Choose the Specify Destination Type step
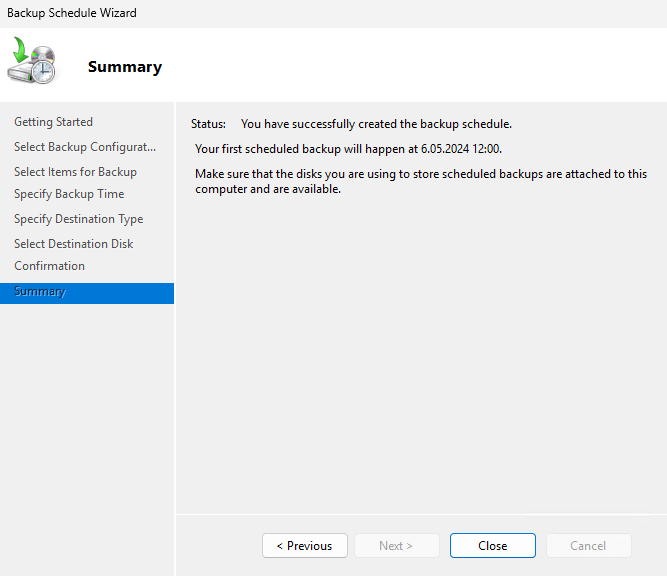 coord(78,219)
